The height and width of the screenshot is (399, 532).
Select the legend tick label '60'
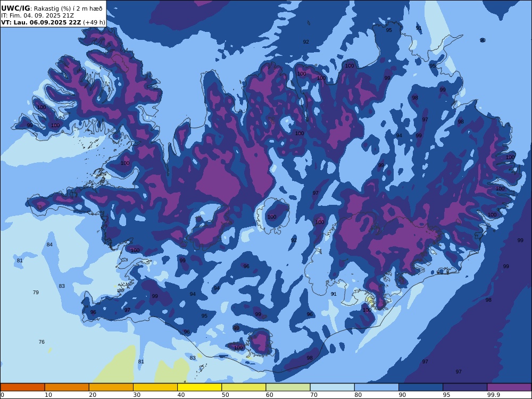point(270,395)
